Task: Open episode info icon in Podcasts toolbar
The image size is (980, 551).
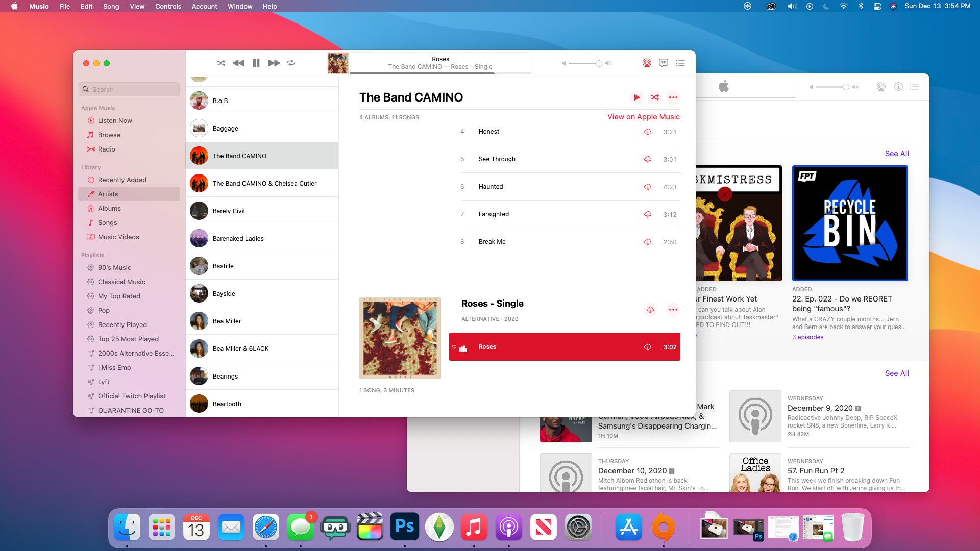Action: pos(898,87)
